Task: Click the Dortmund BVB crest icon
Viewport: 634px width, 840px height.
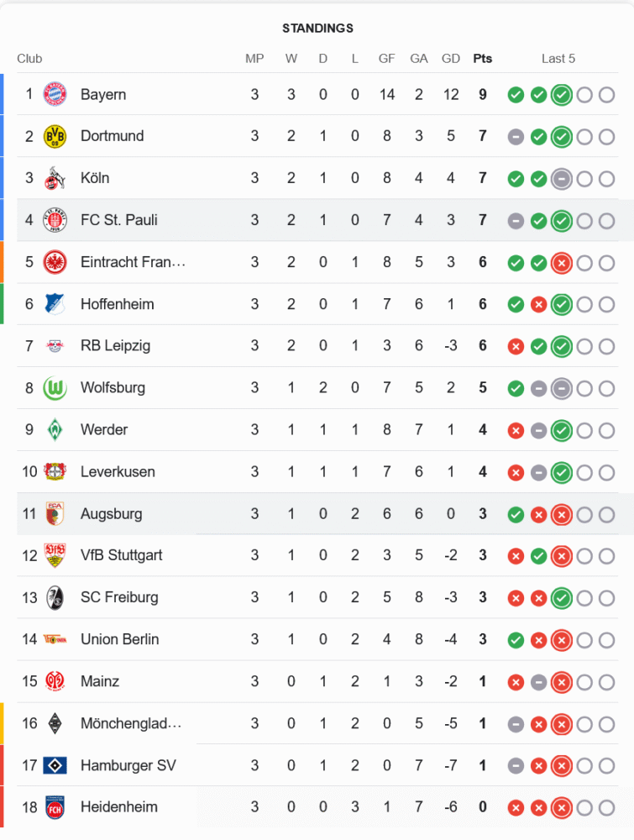Action: click(x=55, y=136)
